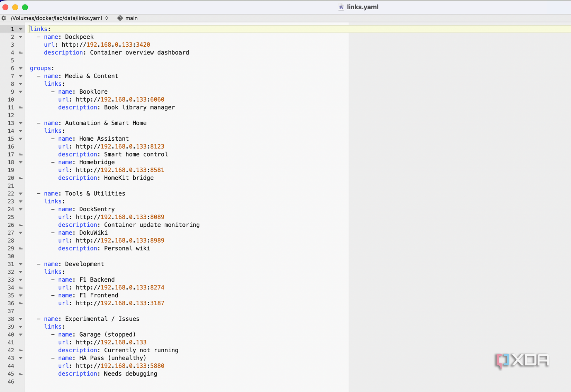This screenshot has width=571, height=392.
Task: Click the diamond icon beside main
Action: pyautogui.click(x=120, y=18)
